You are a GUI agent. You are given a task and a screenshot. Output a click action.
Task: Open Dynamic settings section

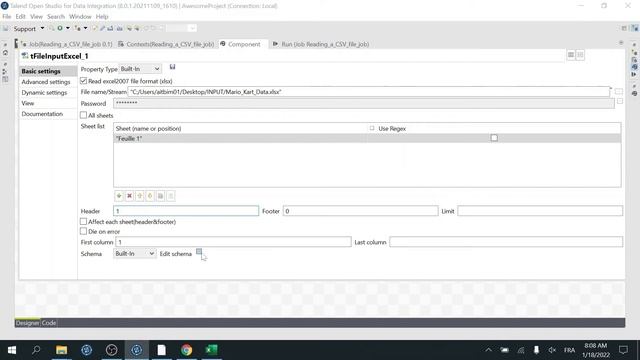[48, 92]
